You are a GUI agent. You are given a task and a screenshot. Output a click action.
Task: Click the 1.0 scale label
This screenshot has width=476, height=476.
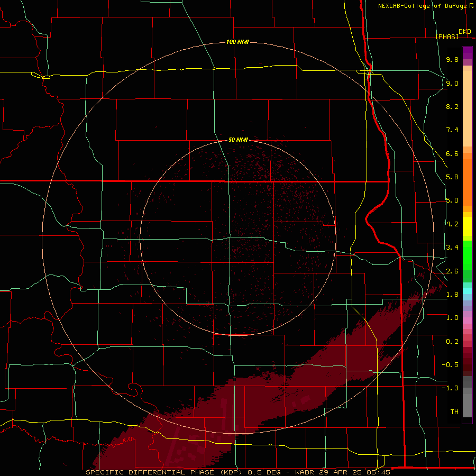click(452, 318)
